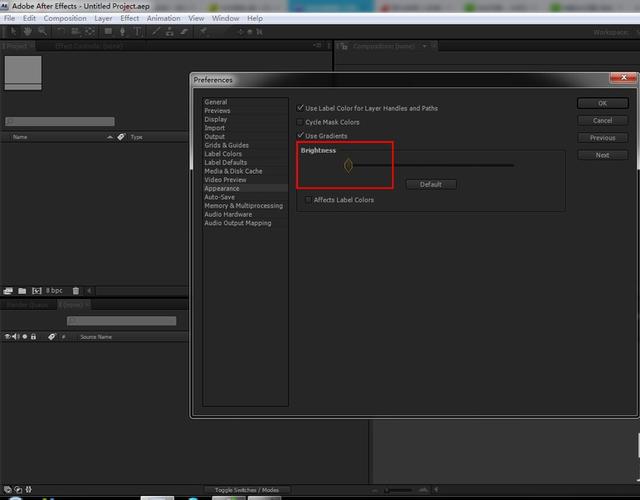
Task: Expand Layer Switches pane at timeline bottom
Action: (x=7, y=489)
